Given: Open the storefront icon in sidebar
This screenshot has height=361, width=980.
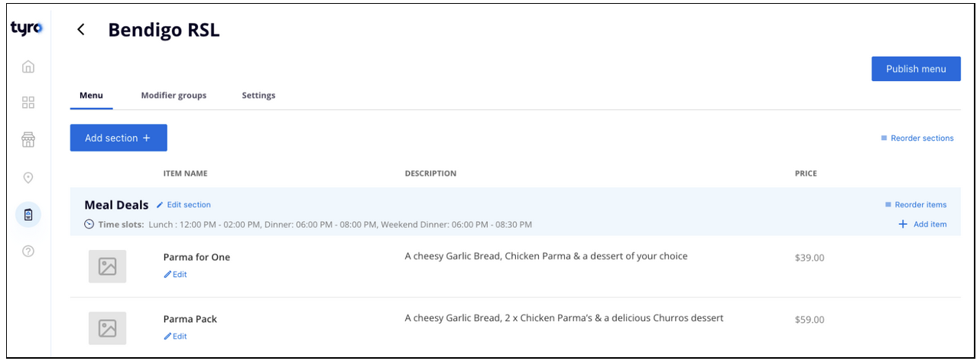Looking at the screenshot, I should click(x=28, y=139).
